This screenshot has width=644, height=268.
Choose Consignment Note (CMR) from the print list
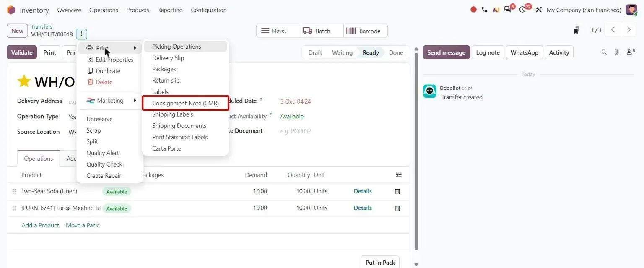[185, 103]
